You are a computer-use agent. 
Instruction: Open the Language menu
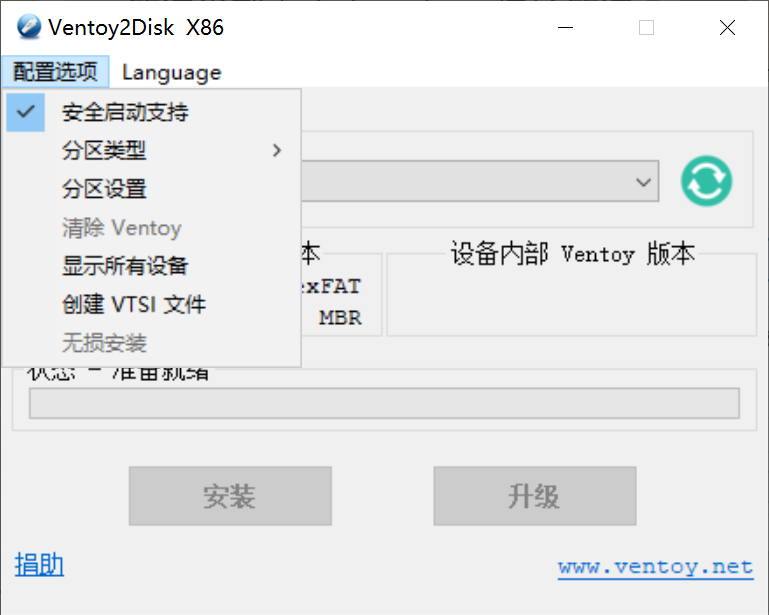(172, 73)
